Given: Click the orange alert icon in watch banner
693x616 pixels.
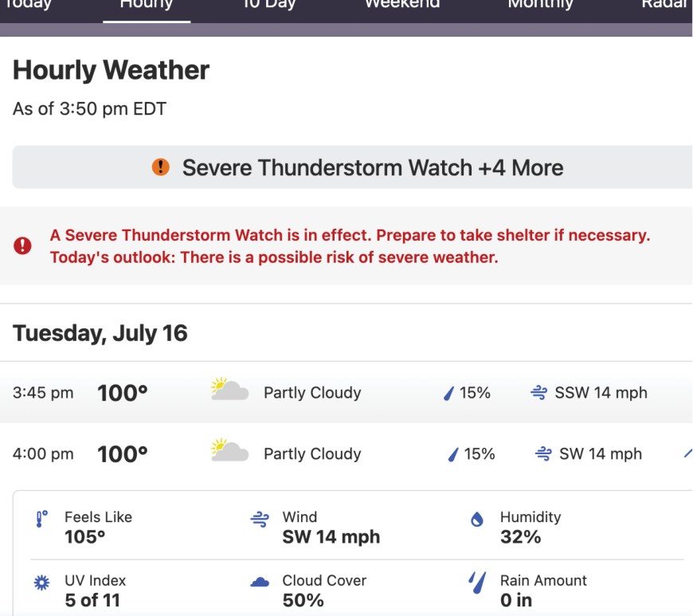Looking at the screenshot, I should pyautogui.click(x=161, y=167).
